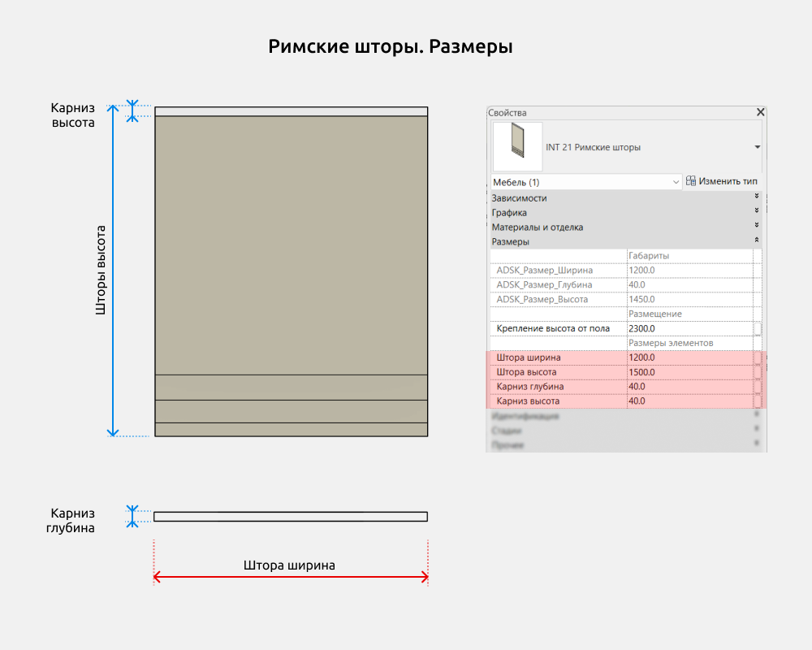The image size is (812, 650).
Task: Select the Крепление высота от пола label
Action: 552,328
